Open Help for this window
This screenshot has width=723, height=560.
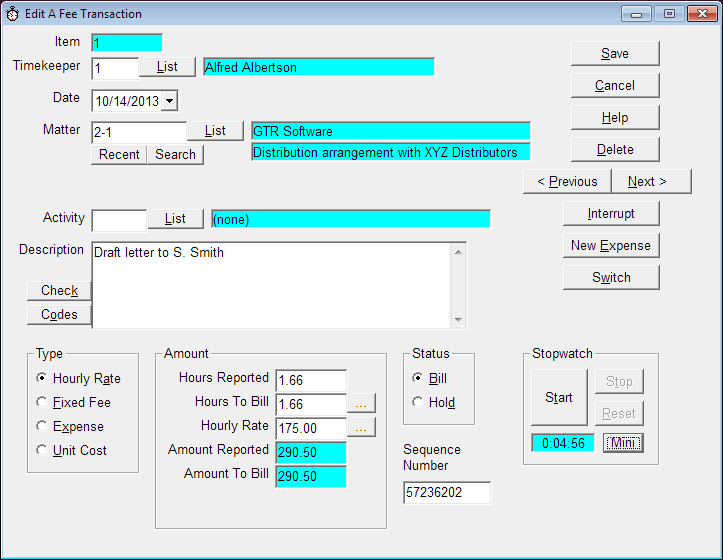[x=615, y=118]
